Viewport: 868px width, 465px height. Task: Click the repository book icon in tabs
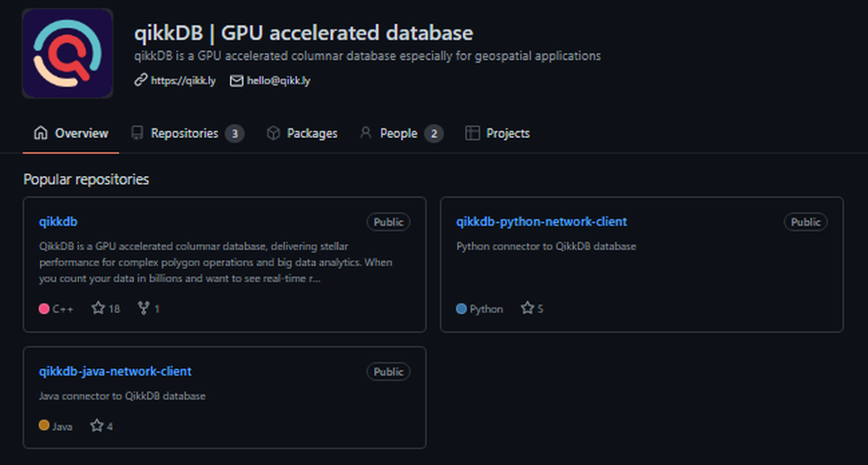pyautogui.click(x=137, y=133)
